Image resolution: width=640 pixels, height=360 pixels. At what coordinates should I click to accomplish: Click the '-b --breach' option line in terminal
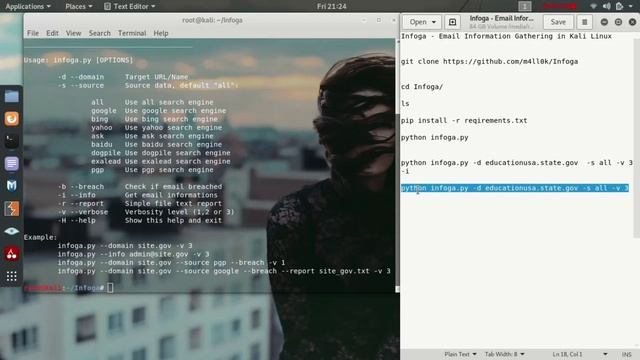pos(140,187)
